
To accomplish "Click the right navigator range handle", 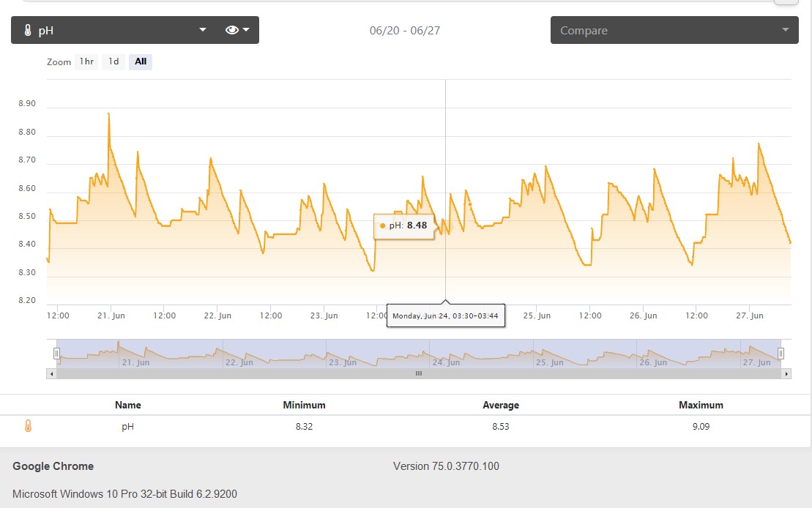I will coord(781,354).
